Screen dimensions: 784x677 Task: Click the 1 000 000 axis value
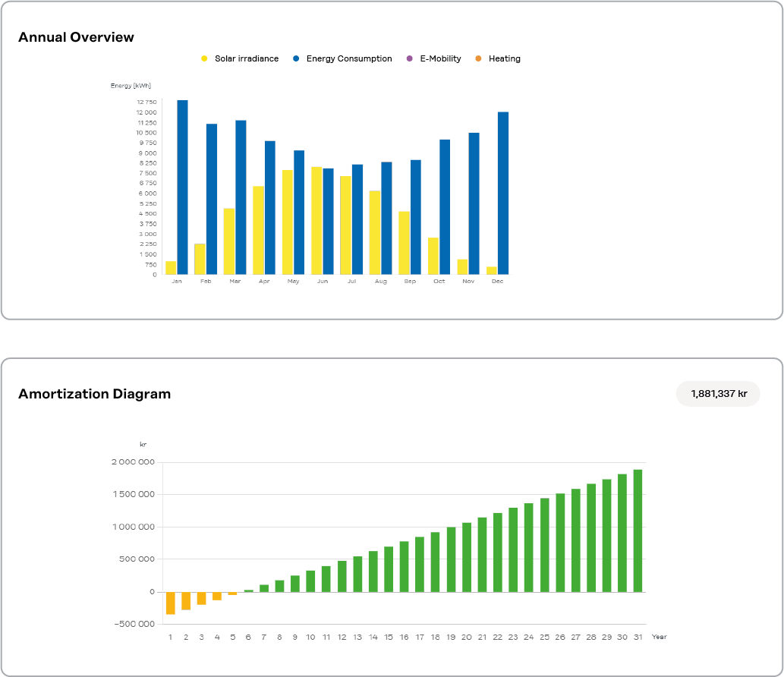(x=134, y=527)
